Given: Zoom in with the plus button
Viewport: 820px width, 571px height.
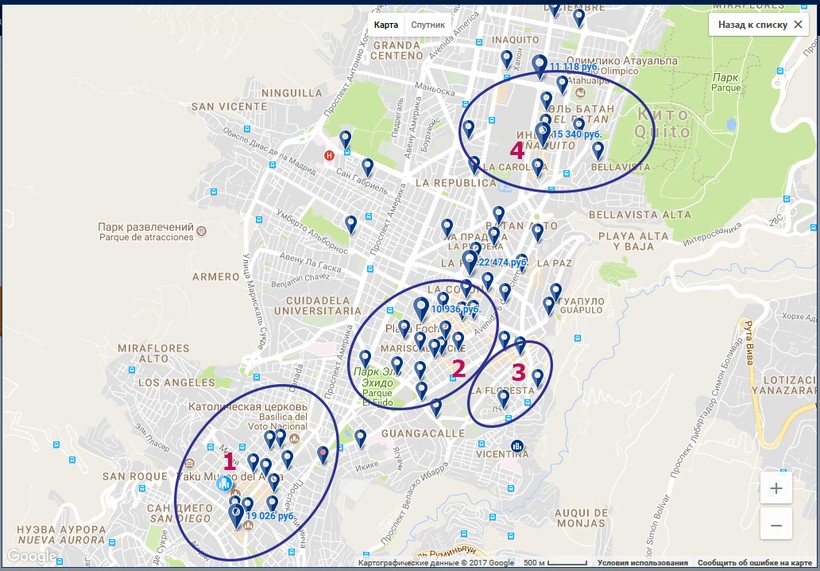Looking at the screenshot, I should (776, 488).
